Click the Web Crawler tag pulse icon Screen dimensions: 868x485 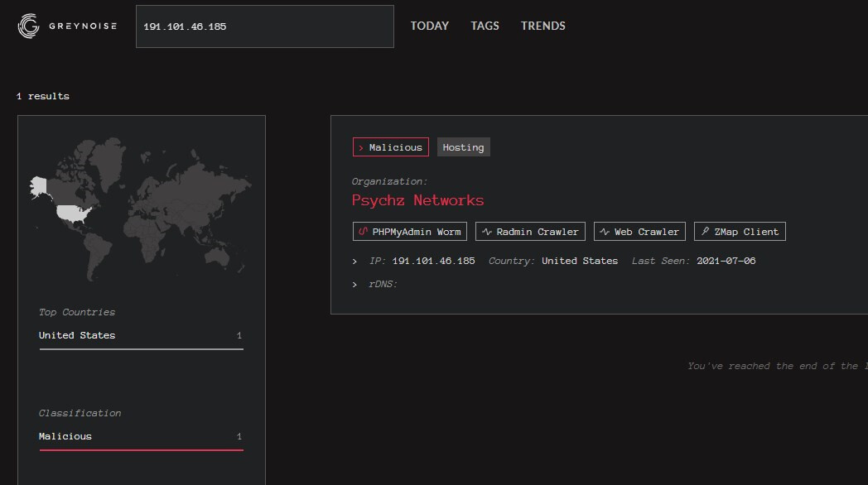tap(605, 232)
